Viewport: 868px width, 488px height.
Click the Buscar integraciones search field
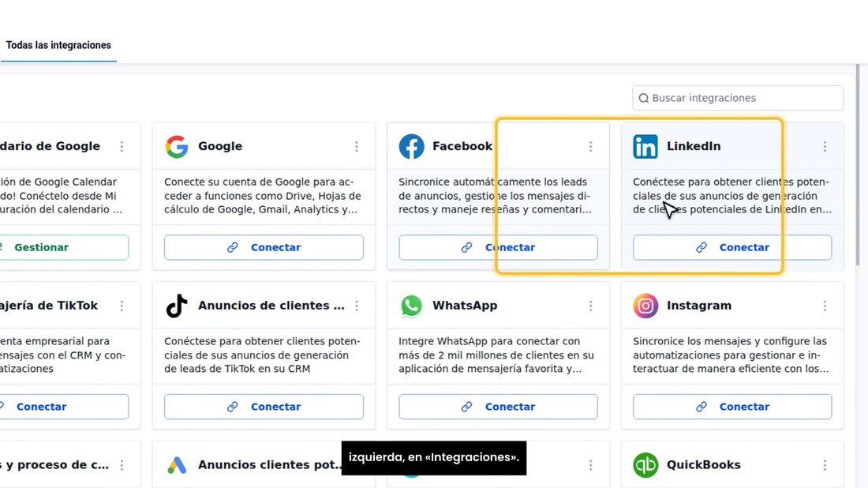738,98
